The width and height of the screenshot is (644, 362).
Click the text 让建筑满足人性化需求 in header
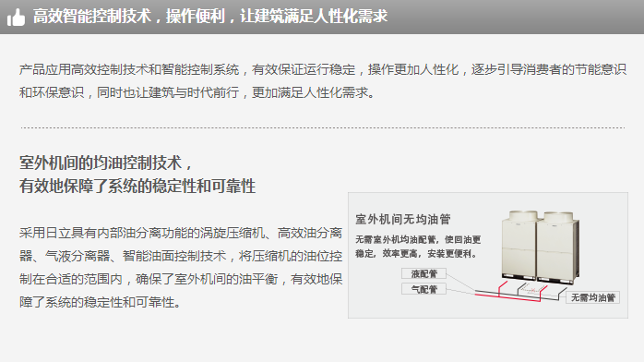tap(314, 17)
